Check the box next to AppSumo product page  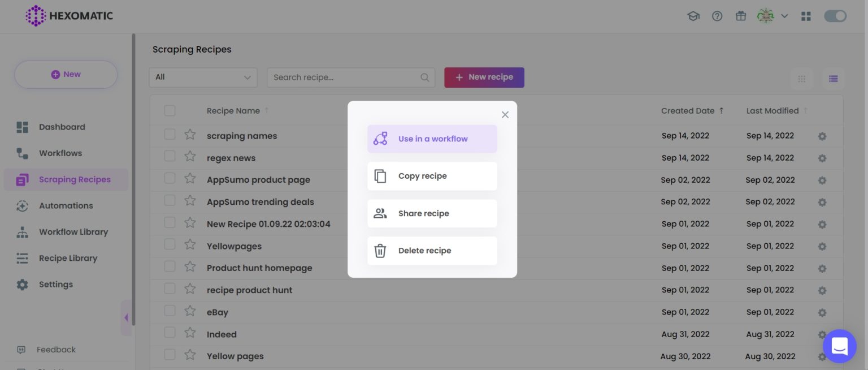point(170,179)
